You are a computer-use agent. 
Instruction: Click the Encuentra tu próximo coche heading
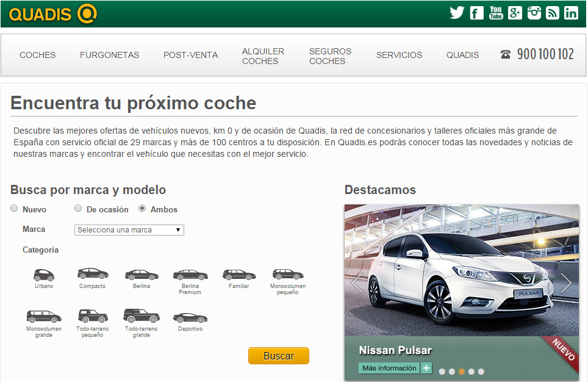(x=134, y=103)
